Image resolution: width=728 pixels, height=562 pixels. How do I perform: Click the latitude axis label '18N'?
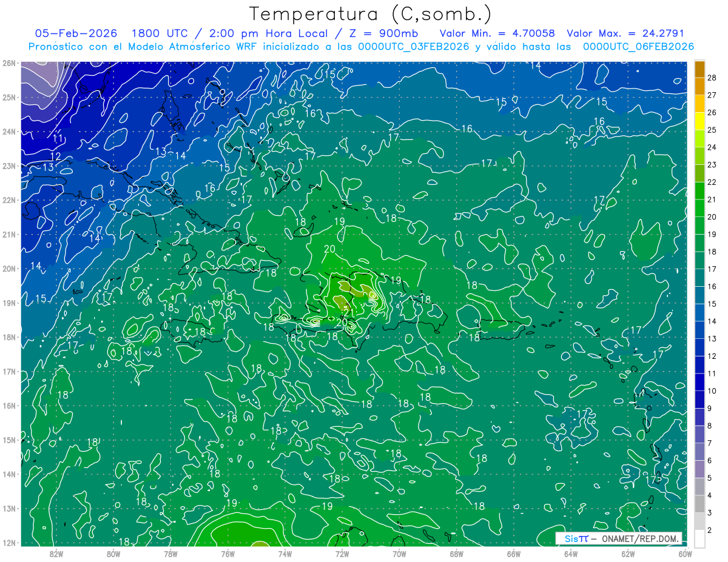click(8, 337)
